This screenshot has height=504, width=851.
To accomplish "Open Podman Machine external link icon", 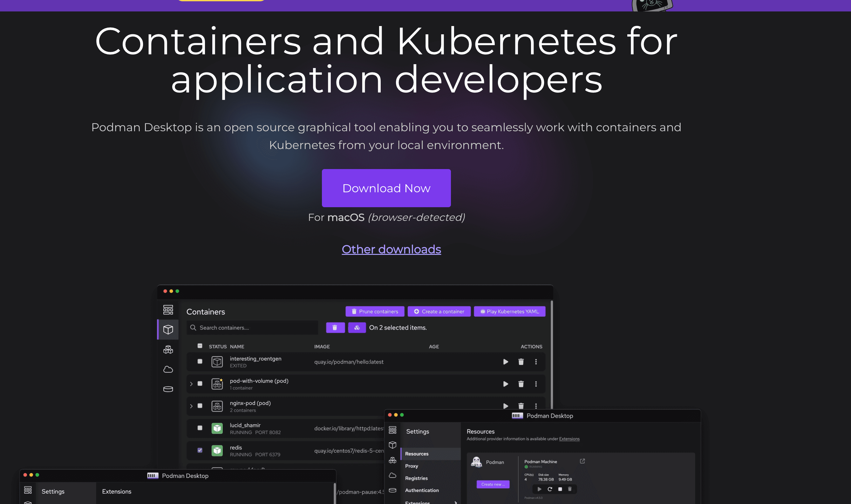I will [x=582, y=461].
